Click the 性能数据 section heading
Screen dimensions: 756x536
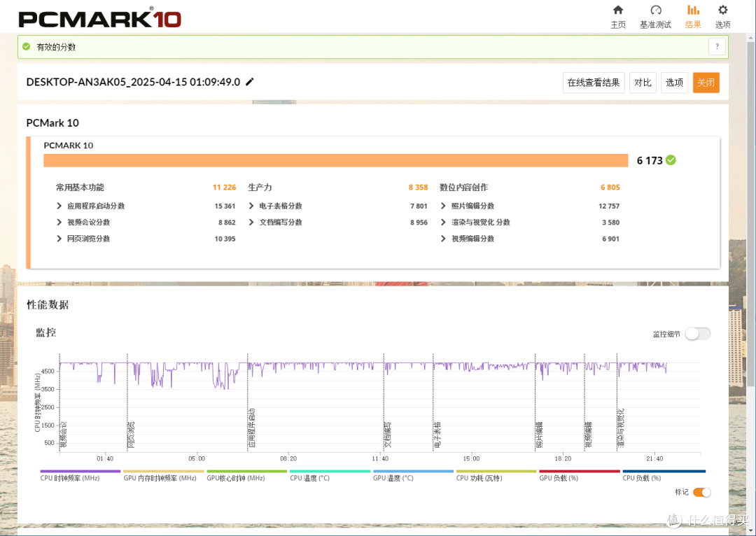(48, 304)
